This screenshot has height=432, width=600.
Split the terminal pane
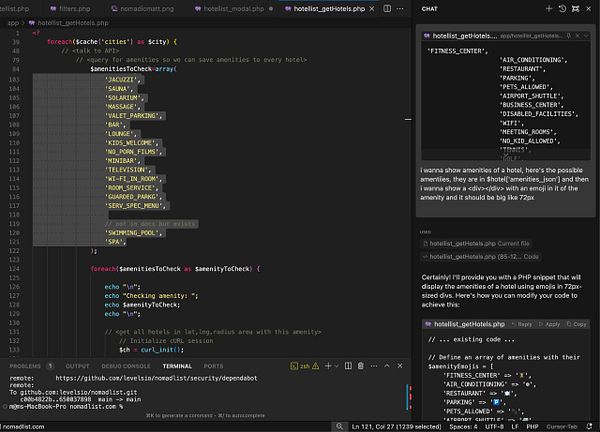pos(348,366)
